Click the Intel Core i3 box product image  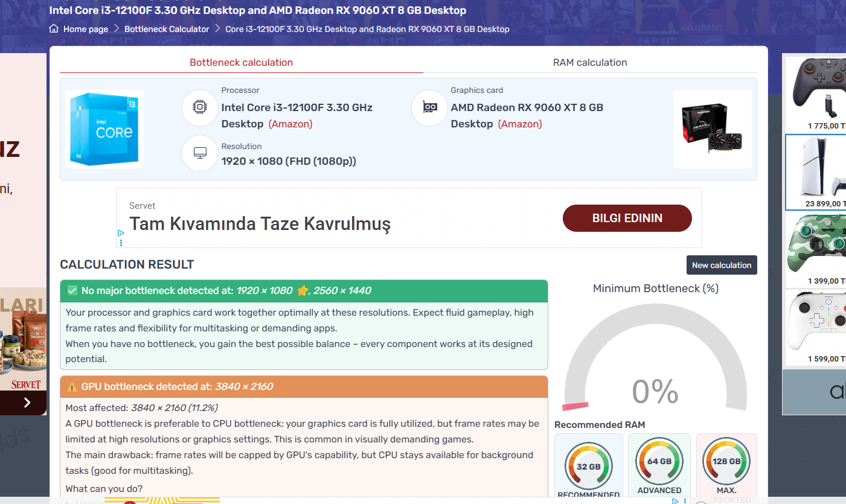pos(104,129)
